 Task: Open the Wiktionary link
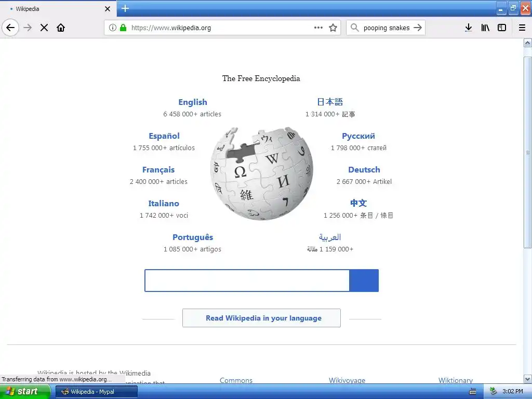[x=455, y=380]
